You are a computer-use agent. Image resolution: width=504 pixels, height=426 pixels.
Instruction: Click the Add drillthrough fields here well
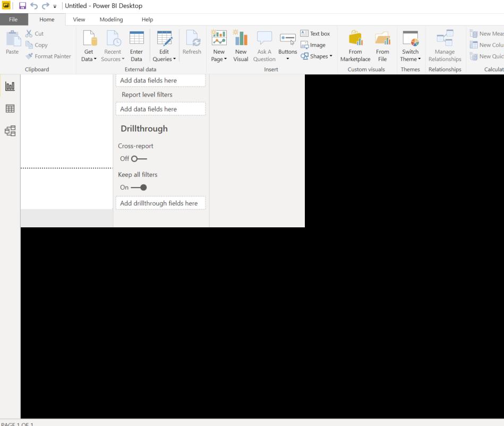point(160,203)
